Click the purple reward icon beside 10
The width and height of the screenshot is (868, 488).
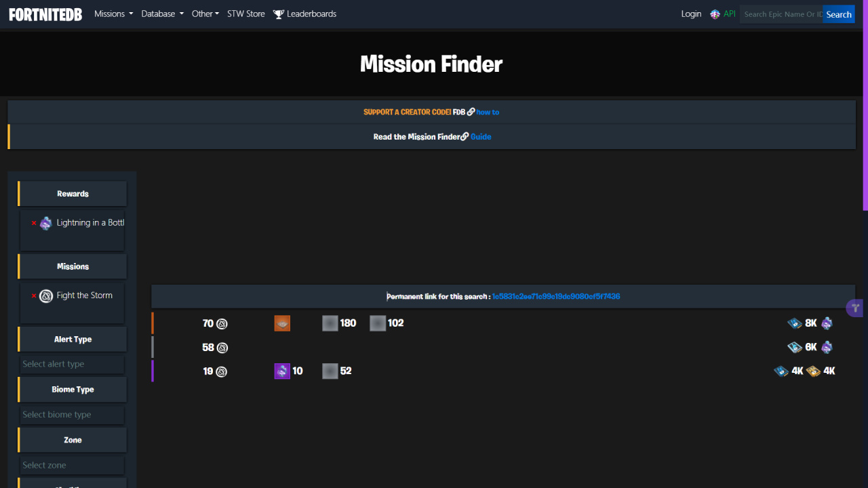coord(282,371)
